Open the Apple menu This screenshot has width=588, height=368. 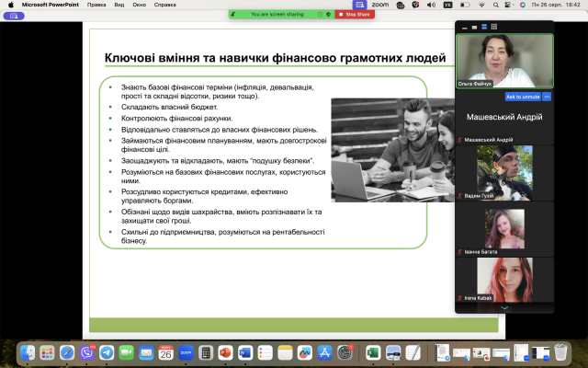pyautogui.click(x=10, y=5)
